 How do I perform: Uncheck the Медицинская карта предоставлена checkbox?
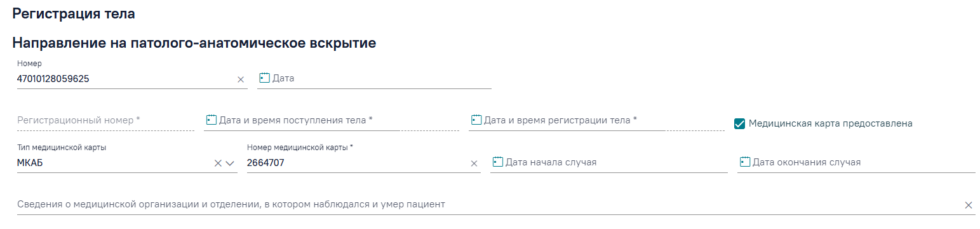point(739,123)
